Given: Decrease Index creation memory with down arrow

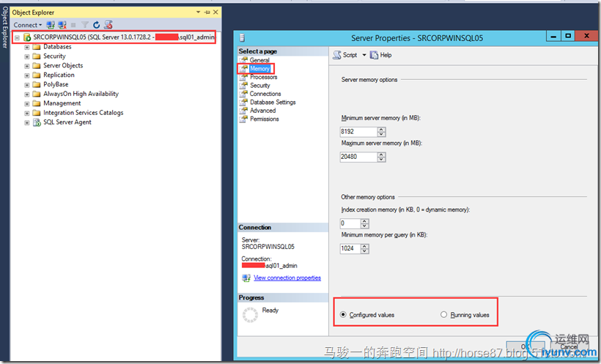Looking at the screenshot, I should point(365,226).
